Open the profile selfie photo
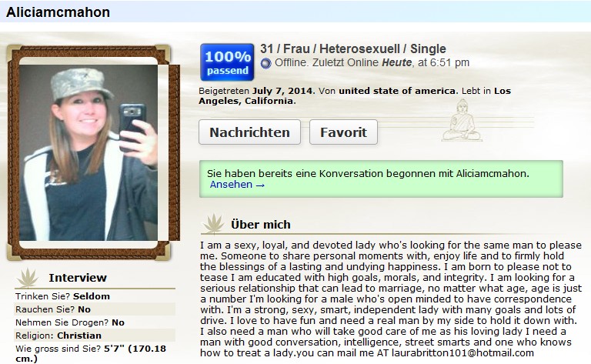This screenshot has width=591, height=364. [88, 152]
